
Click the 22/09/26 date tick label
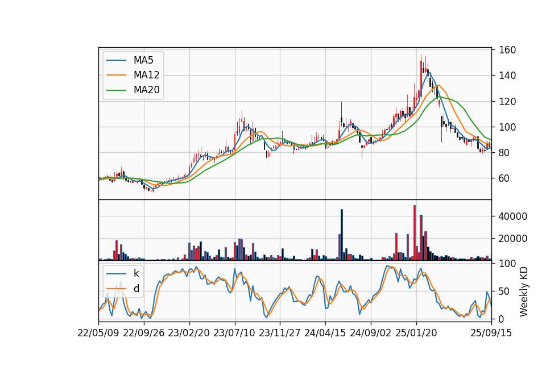coord(144,333)
